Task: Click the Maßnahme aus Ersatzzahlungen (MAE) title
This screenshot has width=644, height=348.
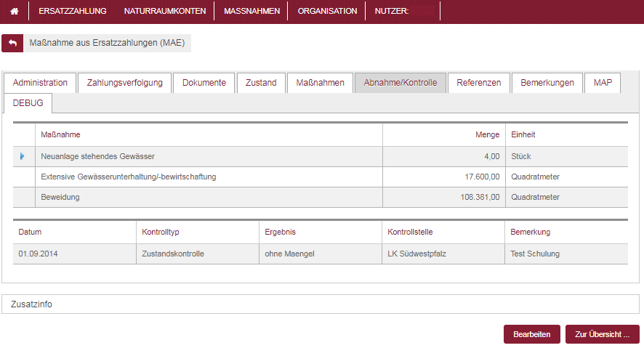Action: 107,43
